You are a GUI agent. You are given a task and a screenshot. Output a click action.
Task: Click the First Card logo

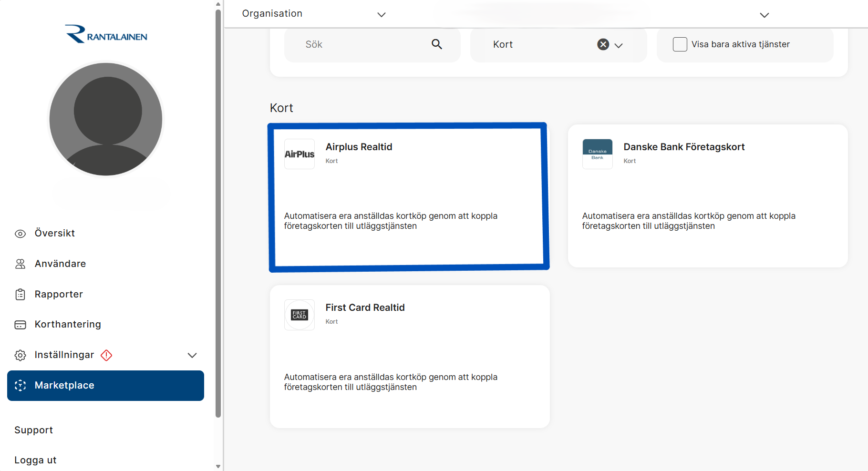300,315
